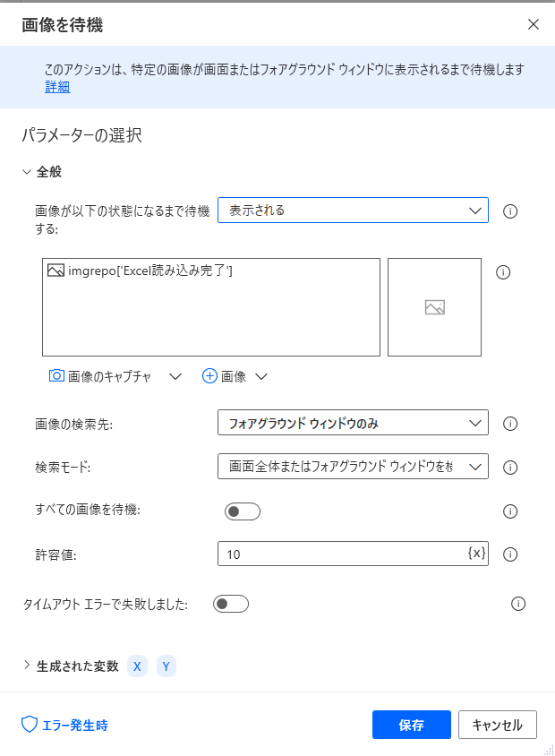Click the info icon beside 画像の検索先
This screenshot has height=756, width=555.
click(510, 423)
